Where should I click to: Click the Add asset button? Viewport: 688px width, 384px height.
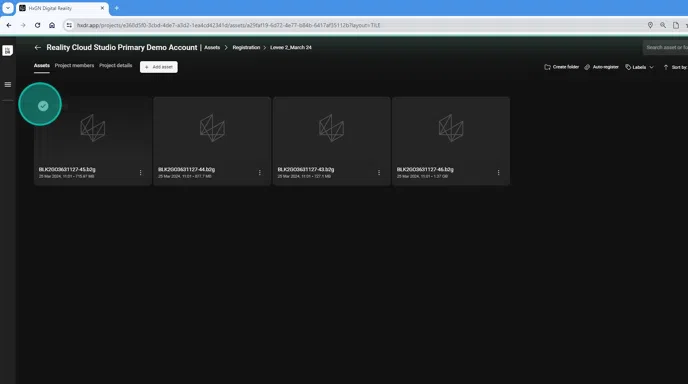(159, 67)
